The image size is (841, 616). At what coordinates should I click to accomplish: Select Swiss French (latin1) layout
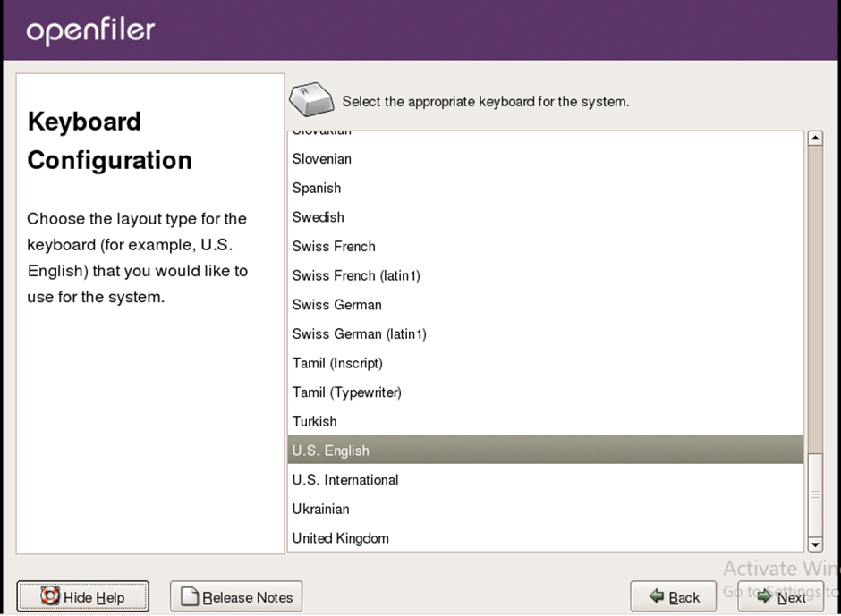[x=546, y=275]
